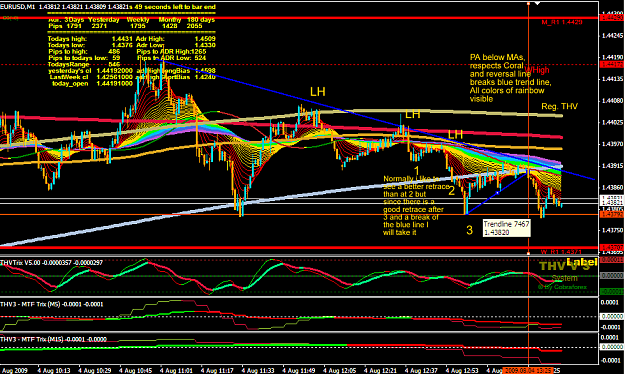Click the 'Reg. THV' label
Screen dimensions: 625x374
[559, 106]
